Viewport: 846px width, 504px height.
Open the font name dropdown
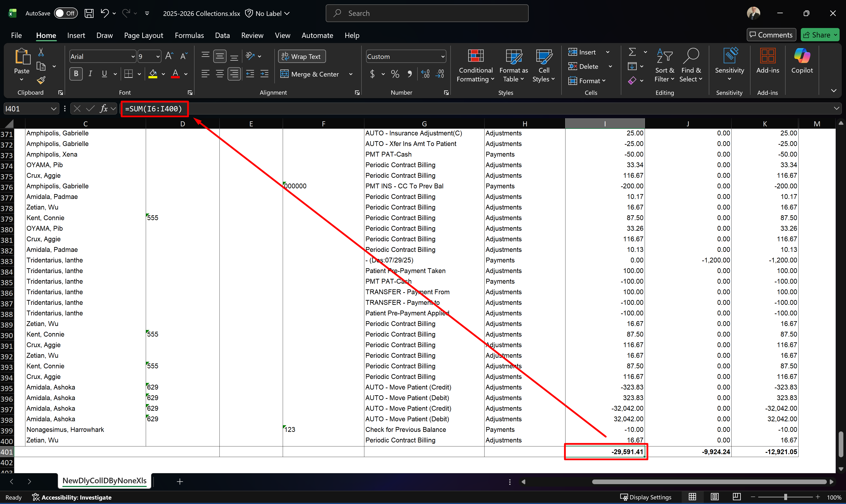133,57
